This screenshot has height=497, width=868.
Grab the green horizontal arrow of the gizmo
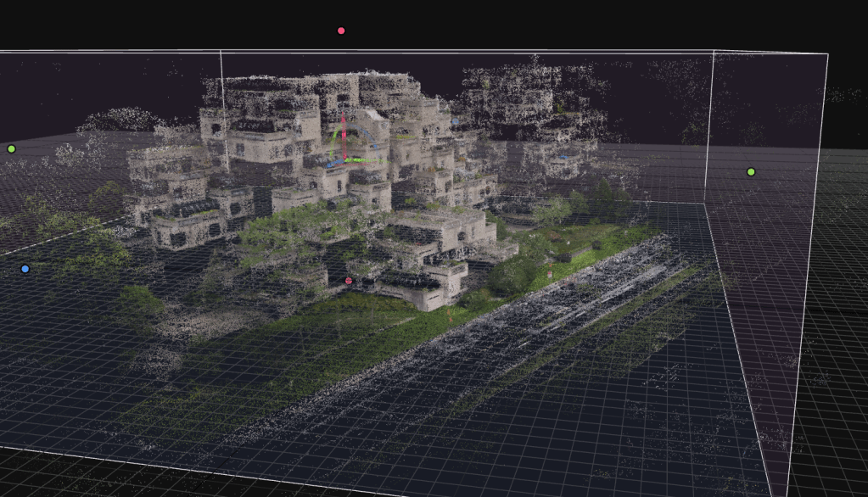pyautogui.click(x=365, y=159)
